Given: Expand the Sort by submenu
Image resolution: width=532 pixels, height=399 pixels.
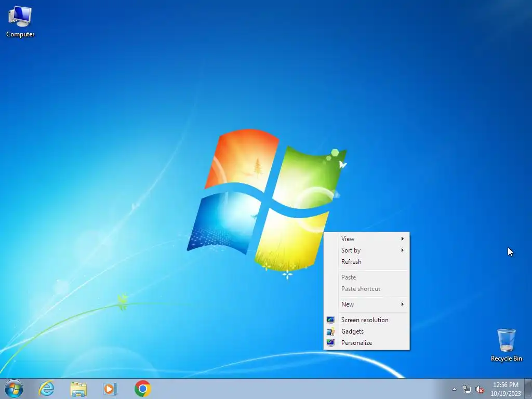Looking at the screenshot, I should point(366,250).
